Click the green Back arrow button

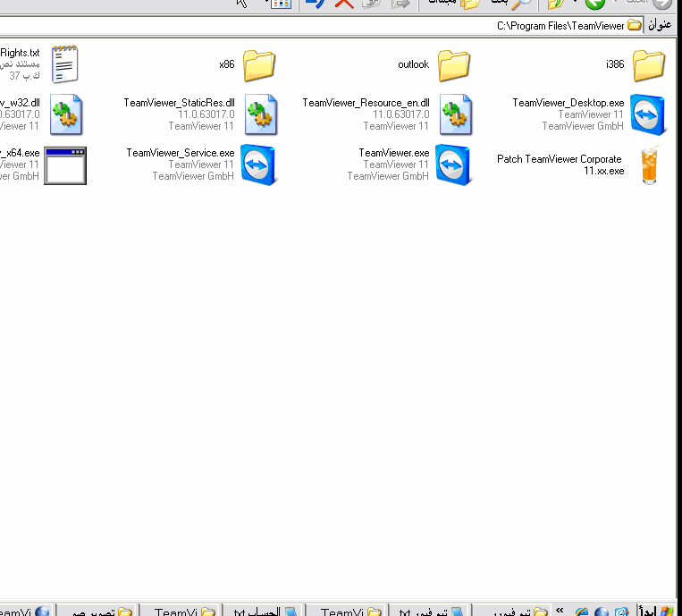coord(594,4)
